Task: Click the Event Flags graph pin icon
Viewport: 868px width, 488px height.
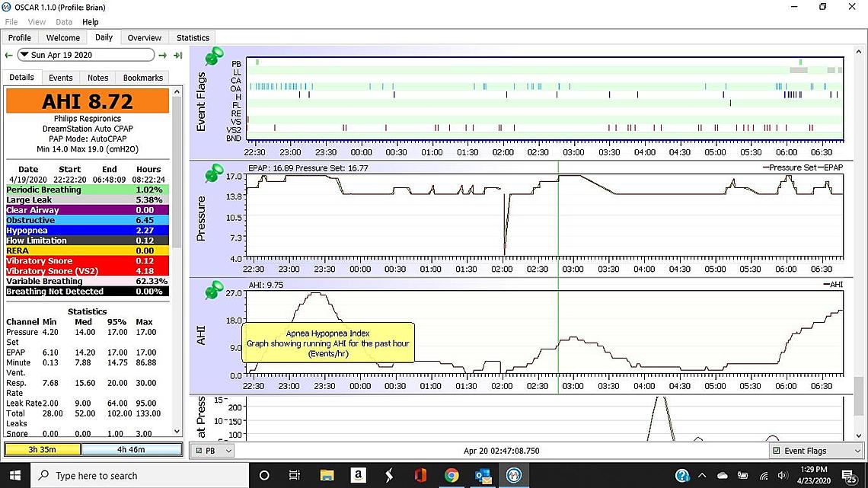Action: 214,56
